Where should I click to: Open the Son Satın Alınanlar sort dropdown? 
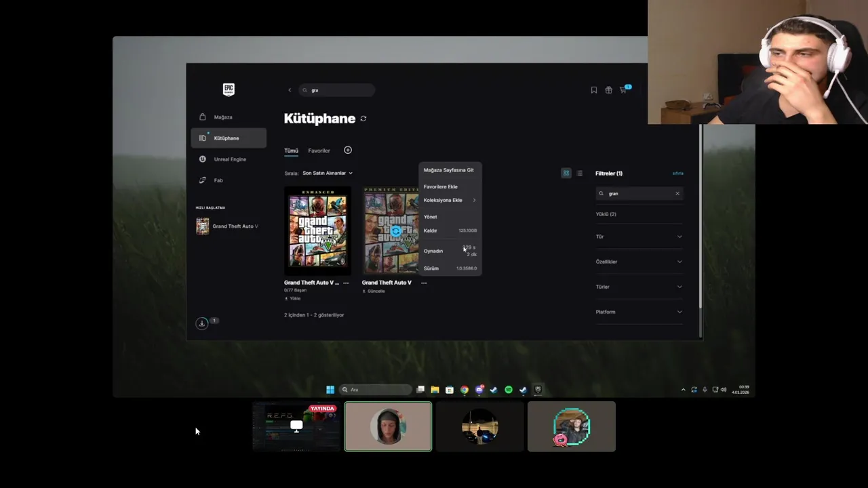[328, 174]
